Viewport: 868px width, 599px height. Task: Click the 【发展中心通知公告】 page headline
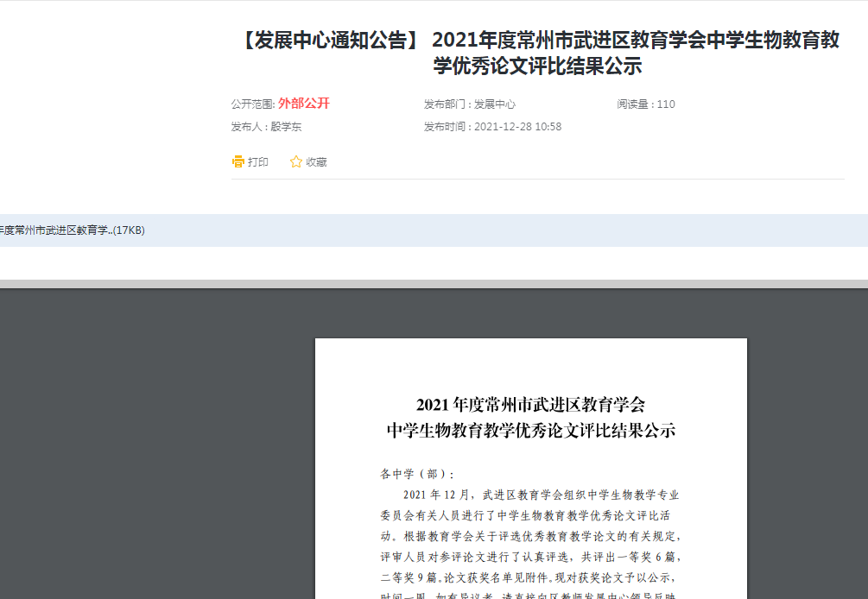click(x=539, y=53)
